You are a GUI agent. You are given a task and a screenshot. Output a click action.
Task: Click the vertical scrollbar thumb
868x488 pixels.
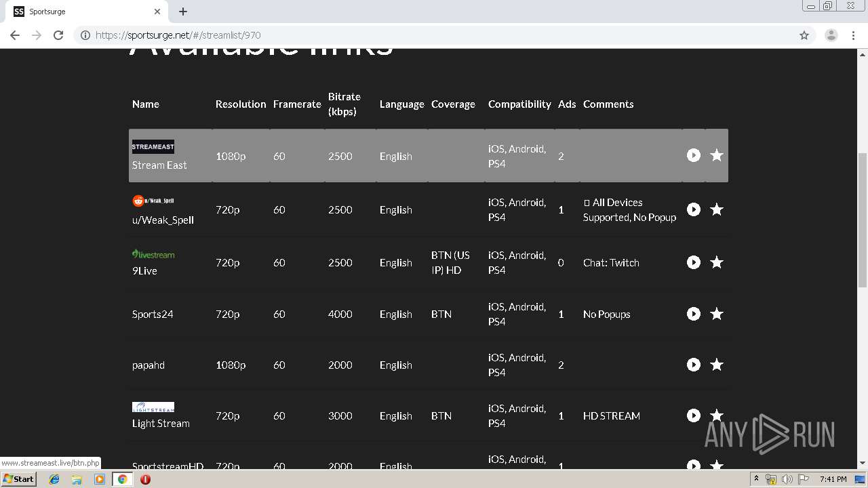tap(863, 220)
